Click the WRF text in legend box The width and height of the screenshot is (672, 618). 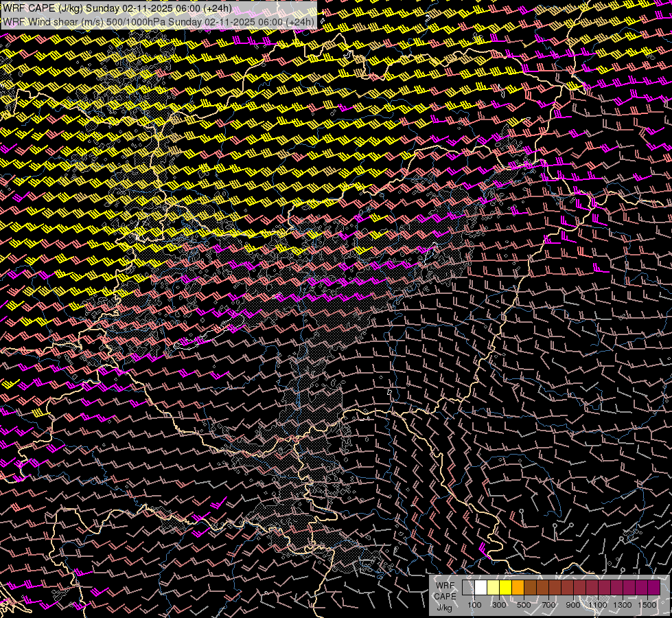[x=445, y=586]
